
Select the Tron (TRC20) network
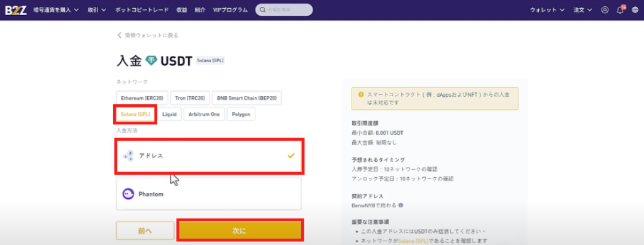pos(190,99)
